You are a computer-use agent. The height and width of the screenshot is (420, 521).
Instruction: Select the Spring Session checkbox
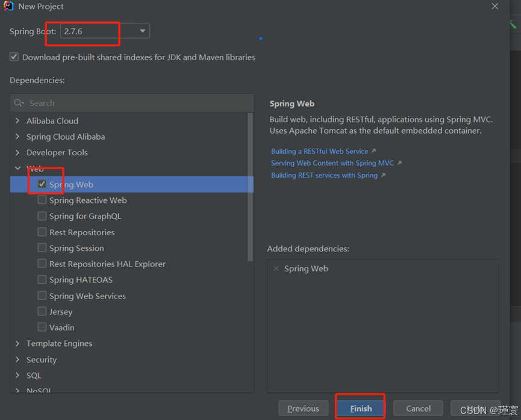(x=42, y=248)
